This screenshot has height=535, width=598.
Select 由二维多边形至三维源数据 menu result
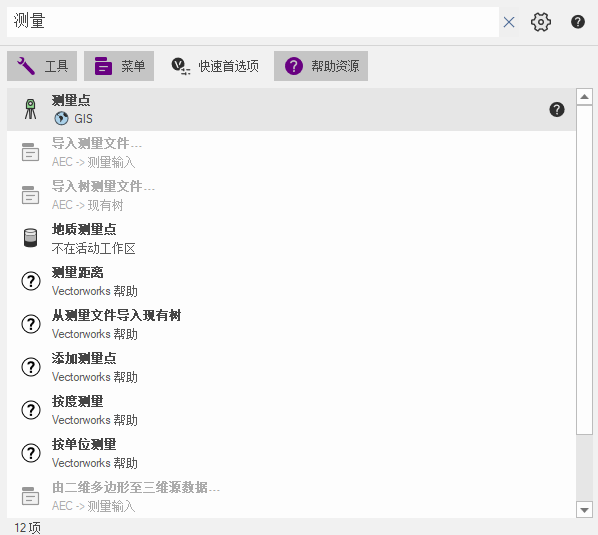291,496
